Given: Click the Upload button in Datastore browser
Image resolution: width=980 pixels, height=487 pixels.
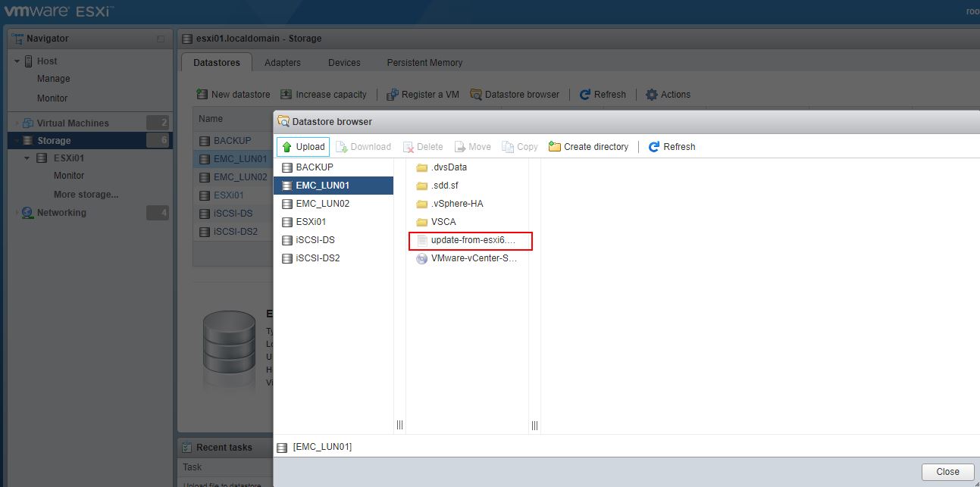Looking at the screenshot, I should 303,147.
